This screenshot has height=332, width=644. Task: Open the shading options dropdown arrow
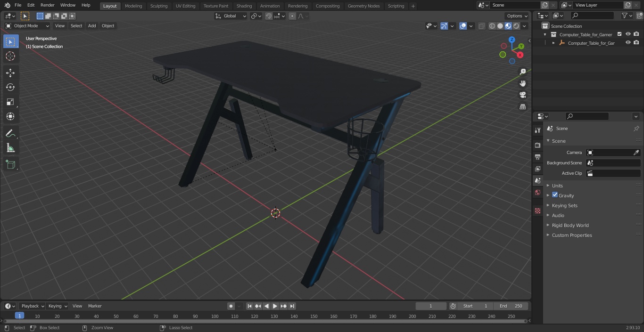(525, 26)
